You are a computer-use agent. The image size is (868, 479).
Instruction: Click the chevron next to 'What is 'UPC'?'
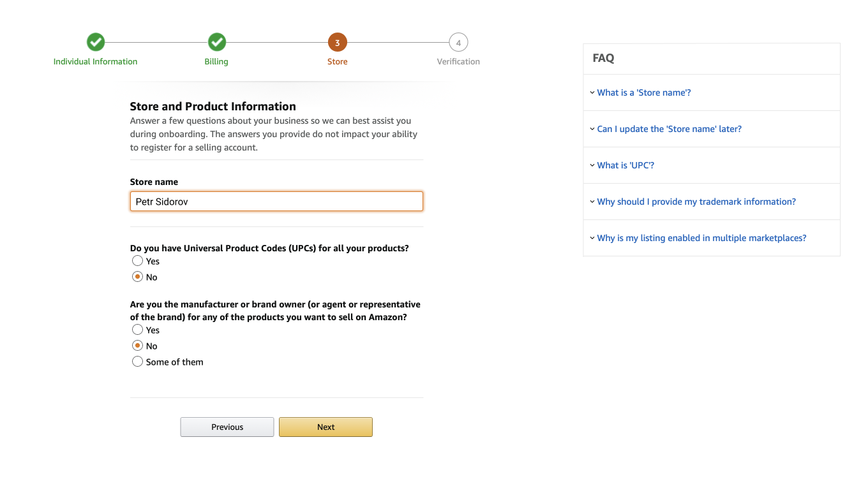[592, 165]
